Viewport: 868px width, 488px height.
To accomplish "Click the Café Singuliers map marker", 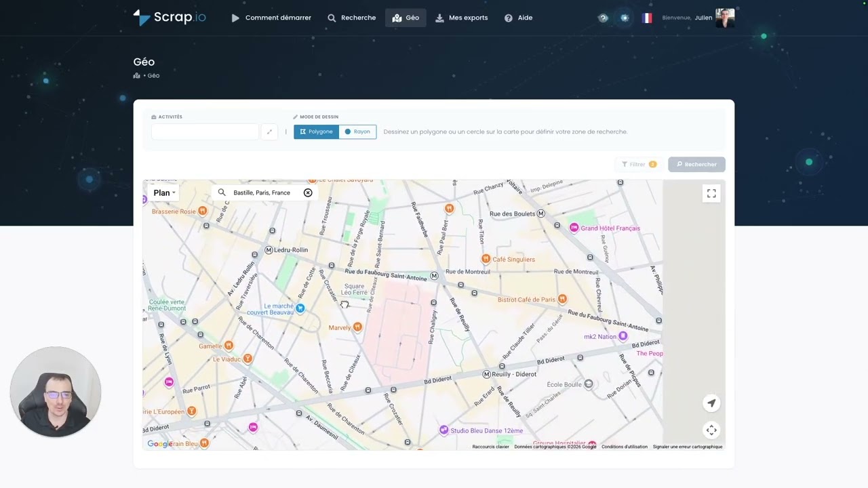I will [x=486, y=259].
